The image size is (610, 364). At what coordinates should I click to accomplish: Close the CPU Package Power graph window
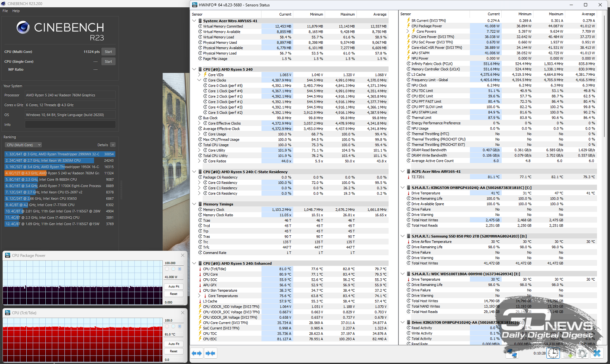pos(183,255)
